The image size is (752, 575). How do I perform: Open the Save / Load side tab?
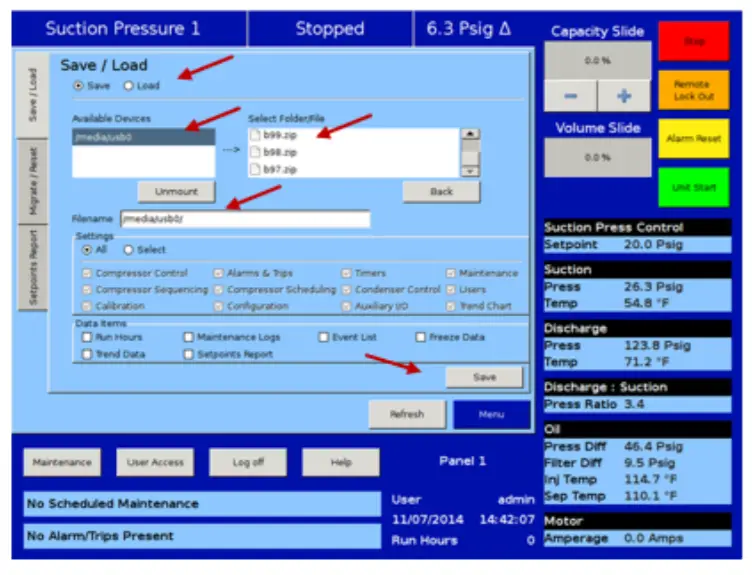click(33, 95)
